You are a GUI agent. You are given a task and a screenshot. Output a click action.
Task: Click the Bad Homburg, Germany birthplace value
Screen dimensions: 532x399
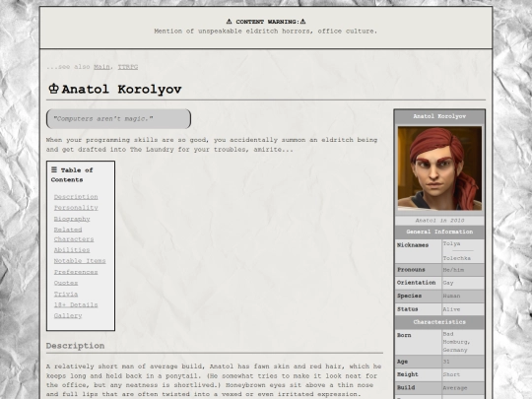coord(456,342)
